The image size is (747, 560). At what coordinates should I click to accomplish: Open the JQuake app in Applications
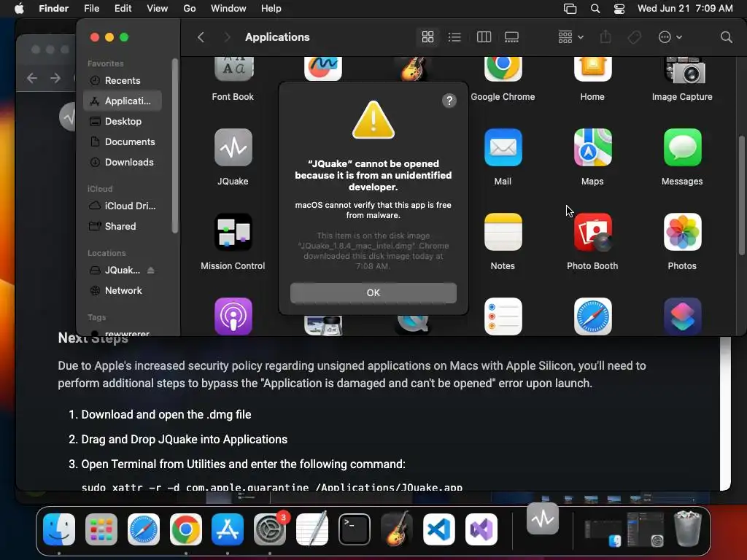pyautogui.click(x=233, y=147)
